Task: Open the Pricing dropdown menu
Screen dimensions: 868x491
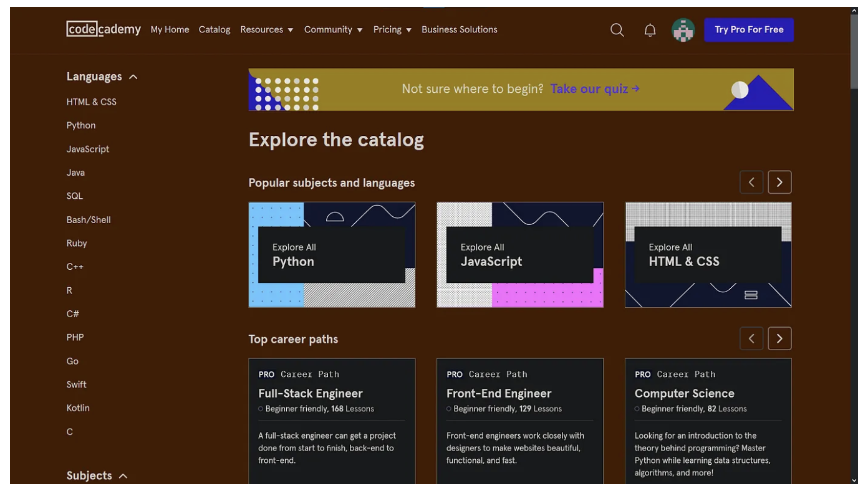Action: (392, 29)
